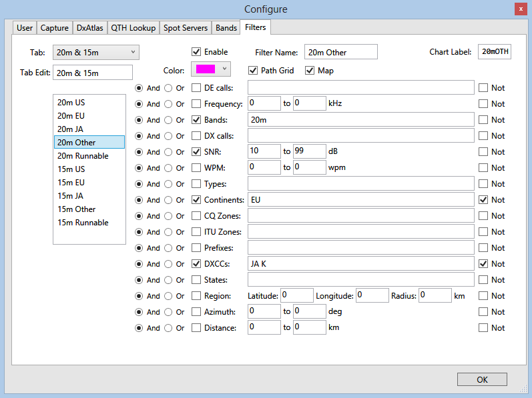Screen dimensions: 532x398
Task: Open the Spot Servers tab
Action: pyautogui.click(x=186, y=28)
